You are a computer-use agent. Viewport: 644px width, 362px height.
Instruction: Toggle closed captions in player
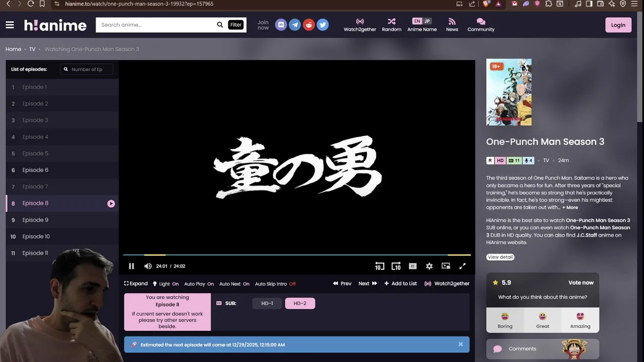click(x=413, y=266)
